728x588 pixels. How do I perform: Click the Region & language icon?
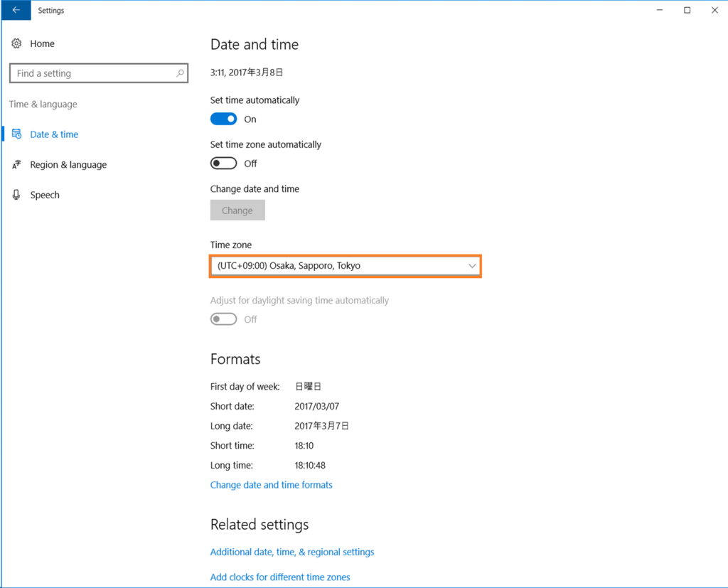(17, 164)
